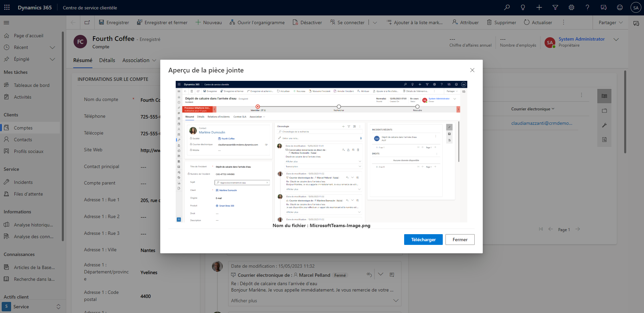
Task: Expand the header details chevron near owner
Action: (x=616, y=40)
